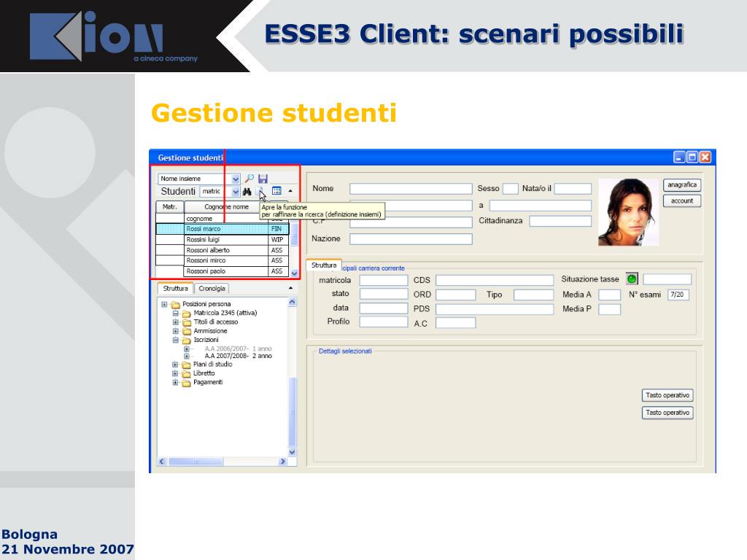
Task: Click the Nazione input field
Action: click(411, 239)
